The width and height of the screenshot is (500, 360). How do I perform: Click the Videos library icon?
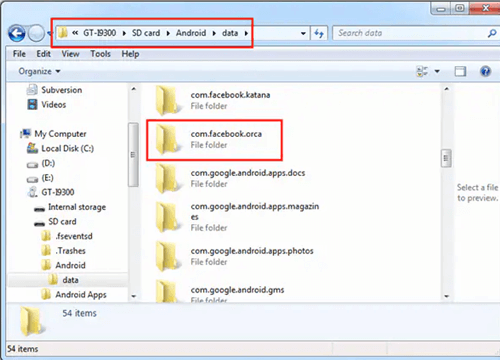click(x=32, y=104)
